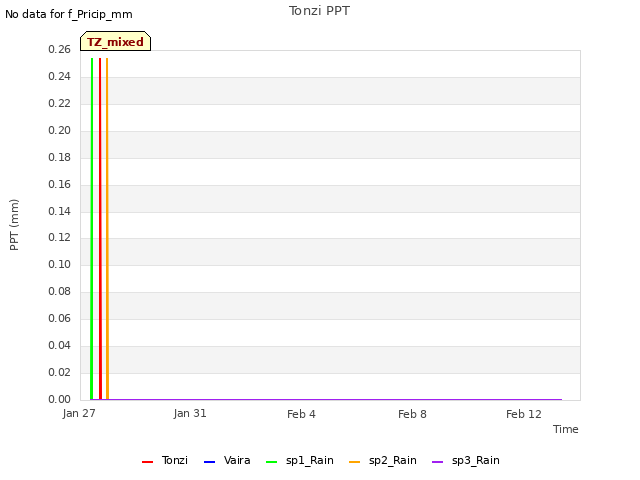Toggle the Vaira series legend entry
Viewport: 640px width, 480px height.
coord(227,460)
